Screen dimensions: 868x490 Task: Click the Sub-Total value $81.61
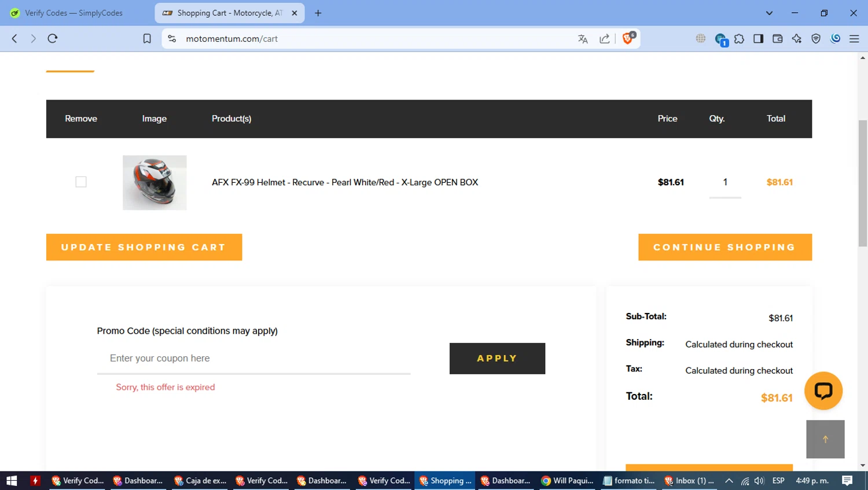click(x=781, y=318)
